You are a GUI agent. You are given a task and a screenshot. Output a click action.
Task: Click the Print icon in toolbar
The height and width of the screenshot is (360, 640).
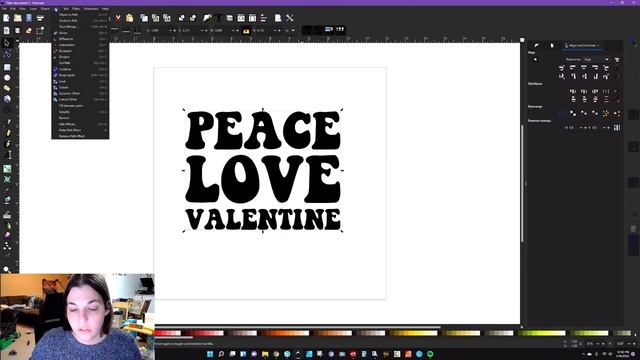(x=40, y=18)
